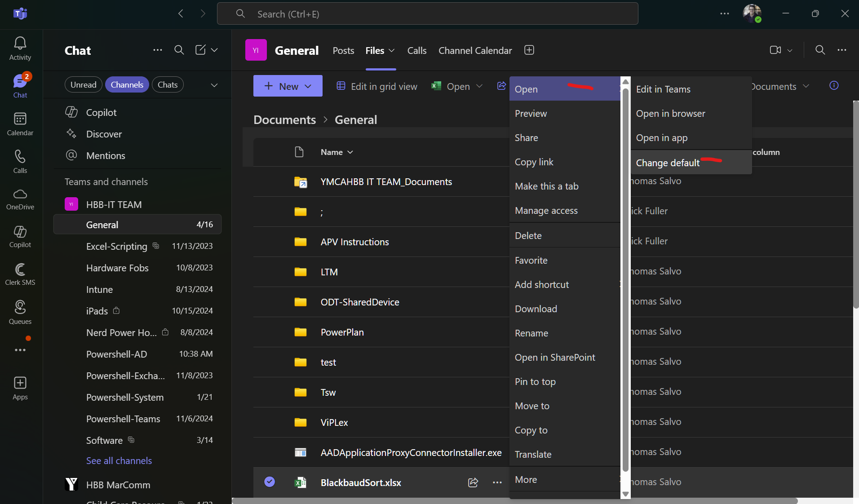This screenshot has height=504, width=859.
Task: Open the Name column sort dropdown
Action: pyautogui.click(x=337, y=152)
